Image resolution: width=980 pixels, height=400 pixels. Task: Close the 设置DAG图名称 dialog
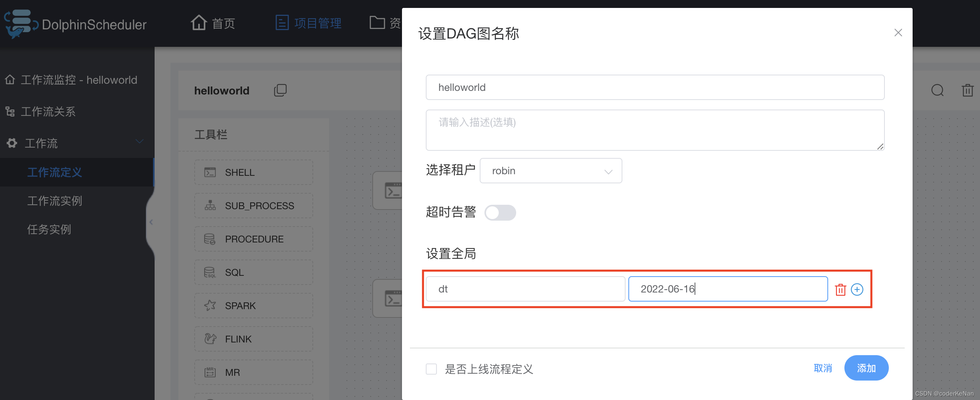[x=898, y=33]
